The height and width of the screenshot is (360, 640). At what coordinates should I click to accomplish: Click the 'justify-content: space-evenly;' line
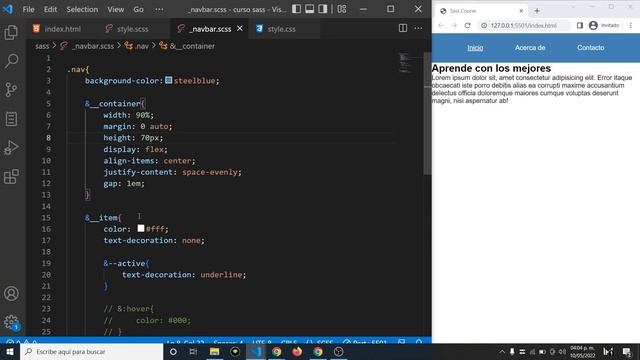pyautogui.click(x=172, y=172)
